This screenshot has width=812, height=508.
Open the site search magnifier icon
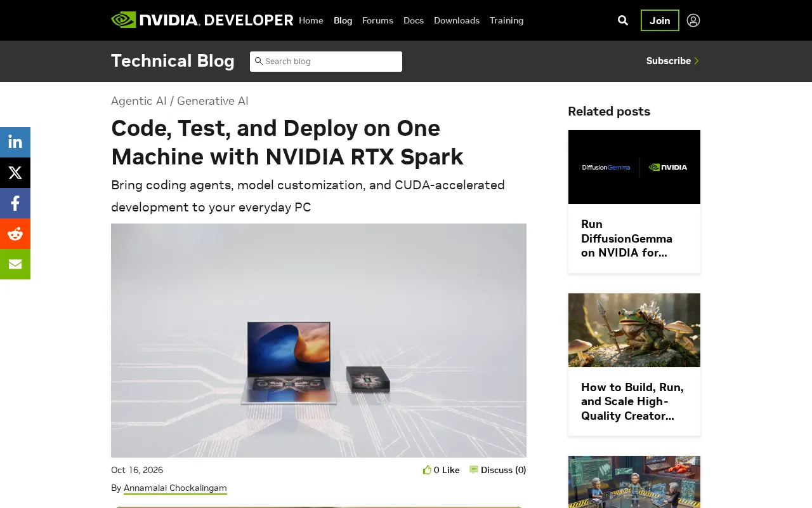(623, 20)
